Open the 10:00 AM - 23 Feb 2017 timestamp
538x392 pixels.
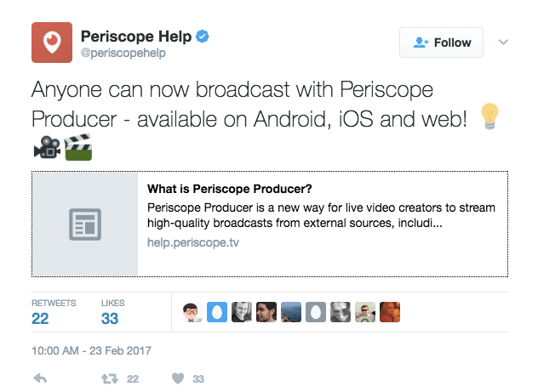point(91,350)
